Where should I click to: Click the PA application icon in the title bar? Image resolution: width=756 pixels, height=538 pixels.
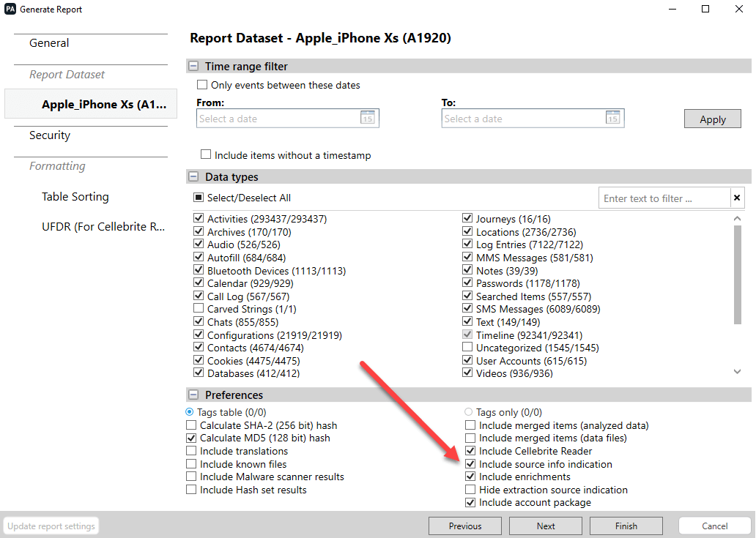tap(10, 9)
